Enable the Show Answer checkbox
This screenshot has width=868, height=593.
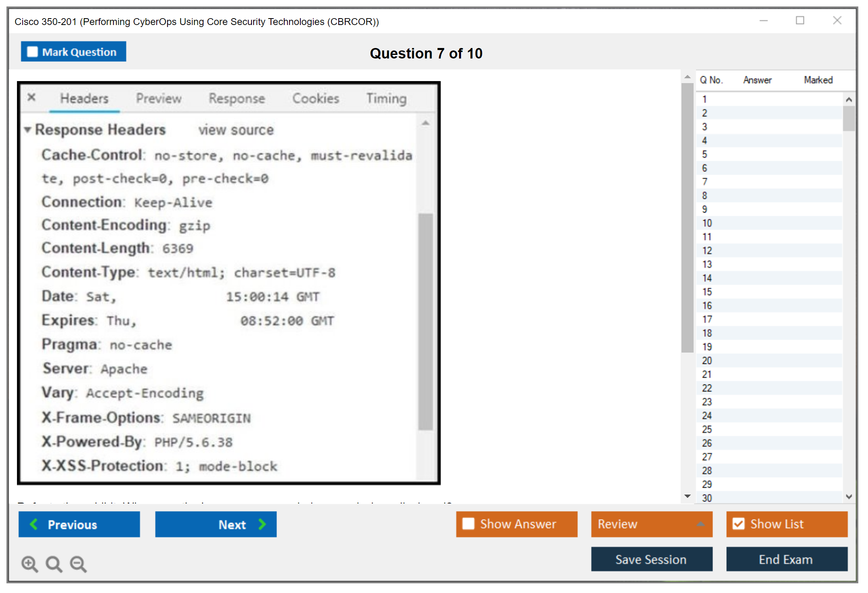click(468, 524)
